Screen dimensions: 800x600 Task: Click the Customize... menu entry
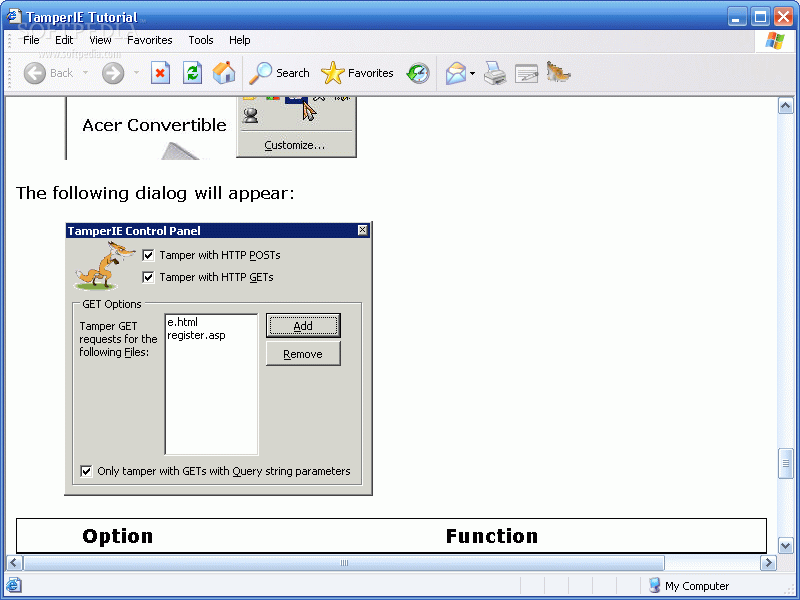pos(294,145)
